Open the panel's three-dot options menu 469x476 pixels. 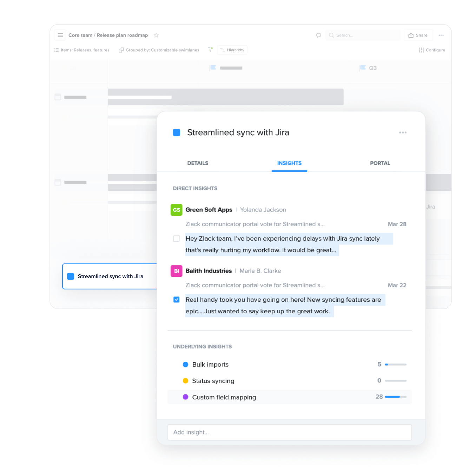403,132
